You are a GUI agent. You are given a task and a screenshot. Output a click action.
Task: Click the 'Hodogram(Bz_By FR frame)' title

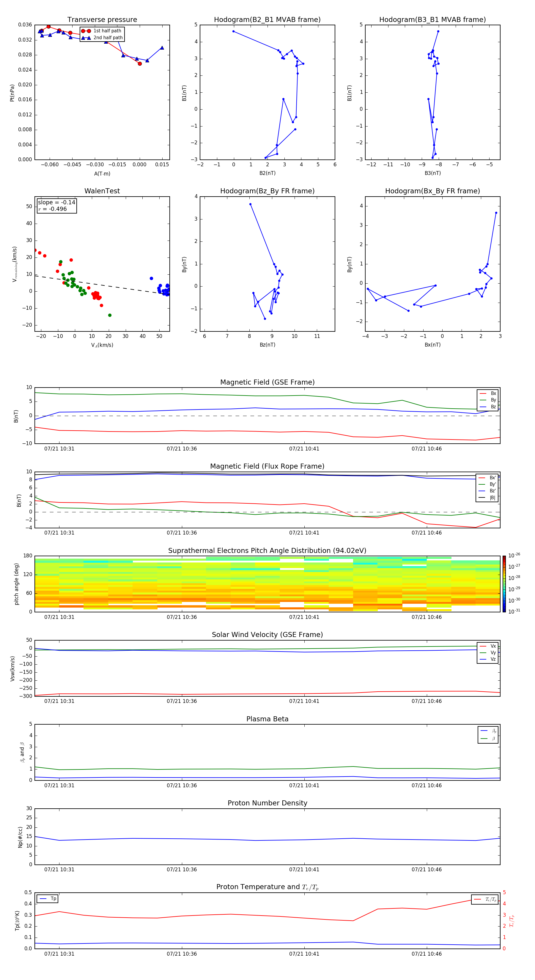(x=267, y=191)
